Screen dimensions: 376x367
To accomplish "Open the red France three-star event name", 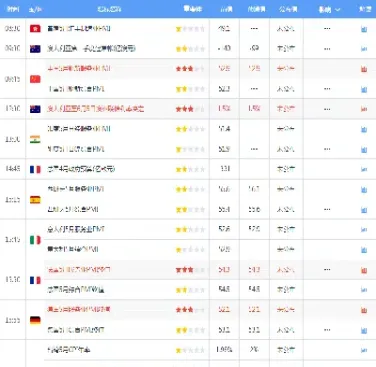I will pos(79,269).
